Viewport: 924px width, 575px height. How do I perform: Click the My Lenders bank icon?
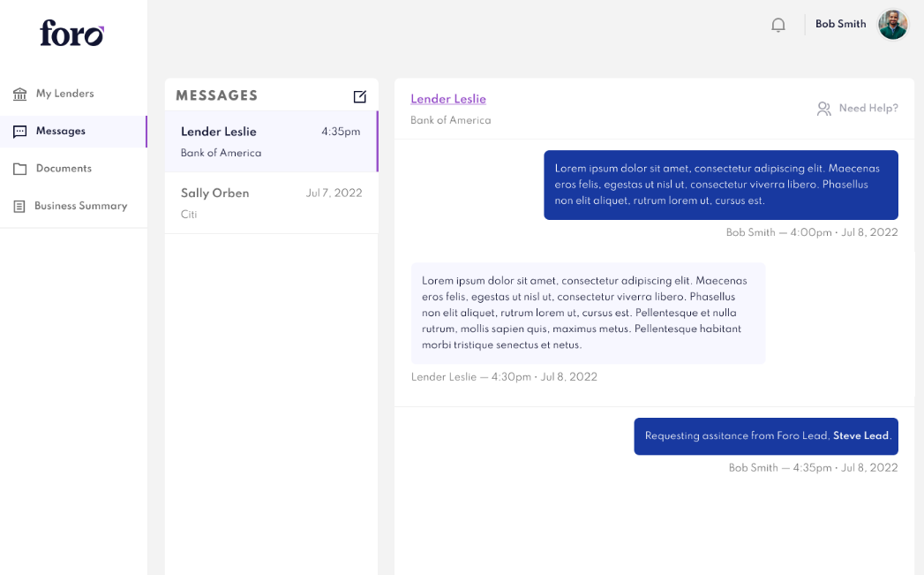[x=19, y=94]
